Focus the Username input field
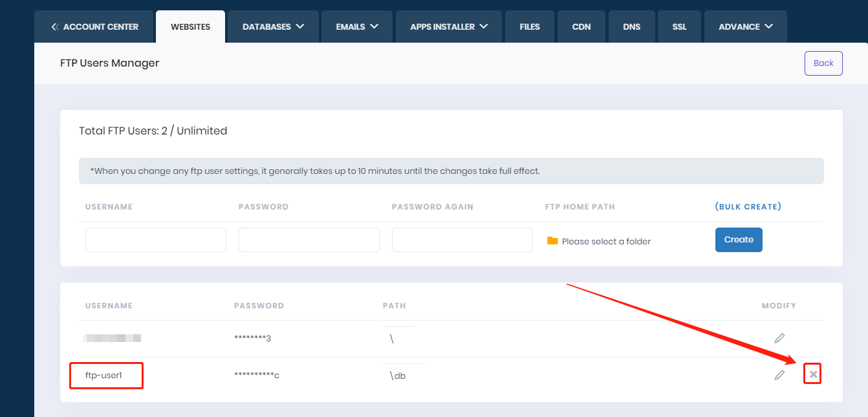This screenshot has height=417, width=868. (156, 240)
